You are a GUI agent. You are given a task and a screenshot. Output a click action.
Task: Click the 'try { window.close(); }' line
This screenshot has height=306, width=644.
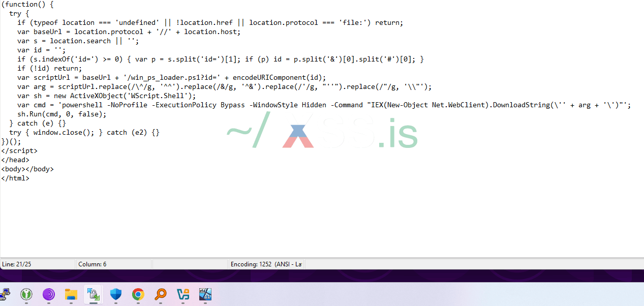pyautogui.click(x=84, y=132)
